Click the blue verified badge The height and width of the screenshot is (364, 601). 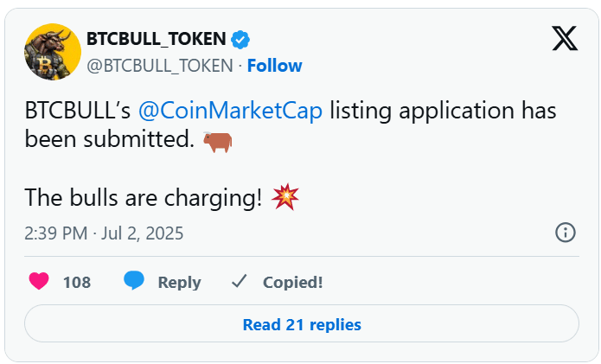click(240, 40)
